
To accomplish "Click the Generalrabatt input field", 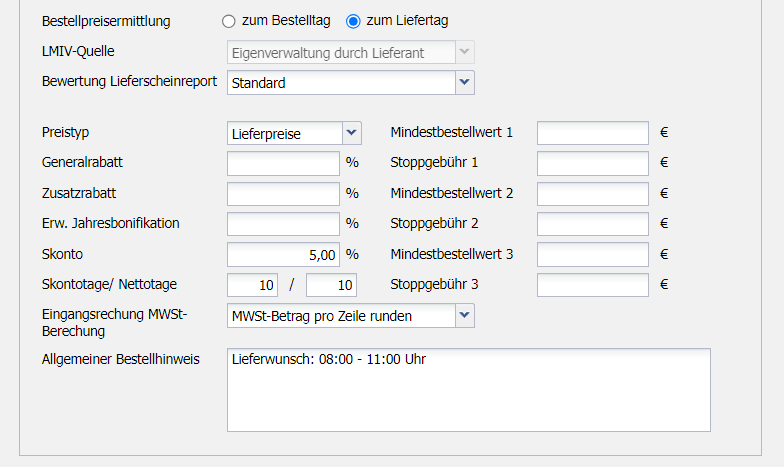I will (284, 163).
